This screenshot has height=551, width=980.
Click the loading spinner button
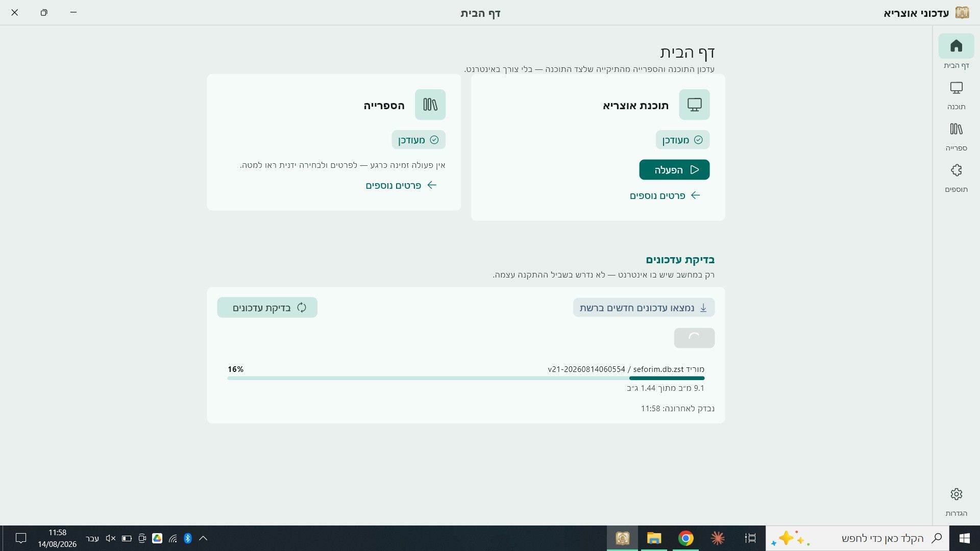coord(694,338)
